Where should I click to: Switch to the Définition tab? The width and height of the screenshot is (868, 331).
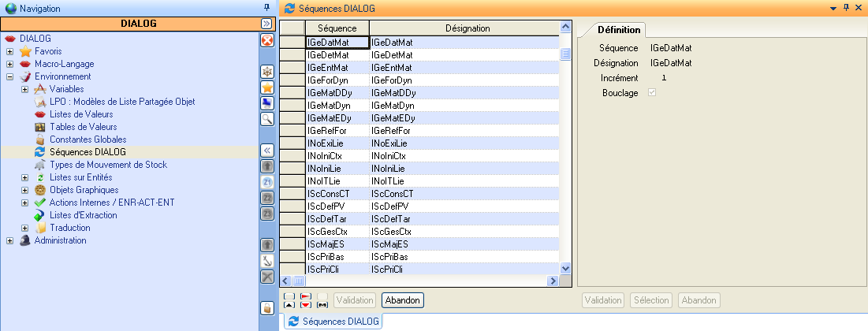[619, 30]
